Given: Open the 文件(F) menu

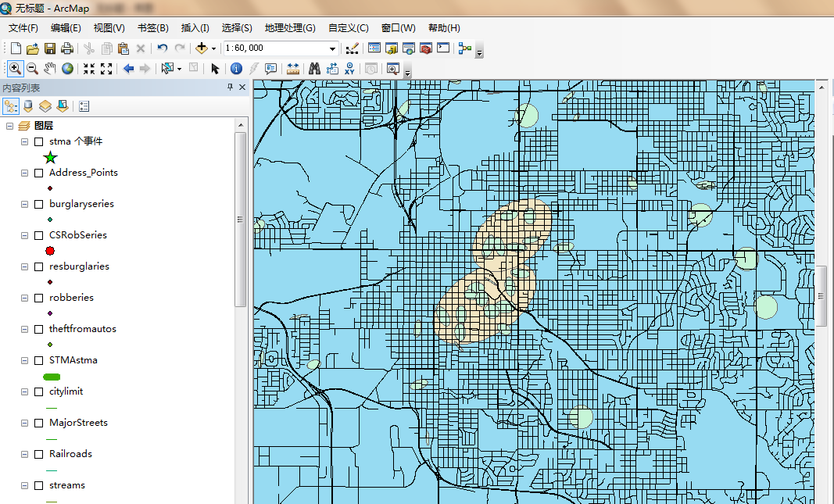Looking at the screenshot, I should point(23,28).
